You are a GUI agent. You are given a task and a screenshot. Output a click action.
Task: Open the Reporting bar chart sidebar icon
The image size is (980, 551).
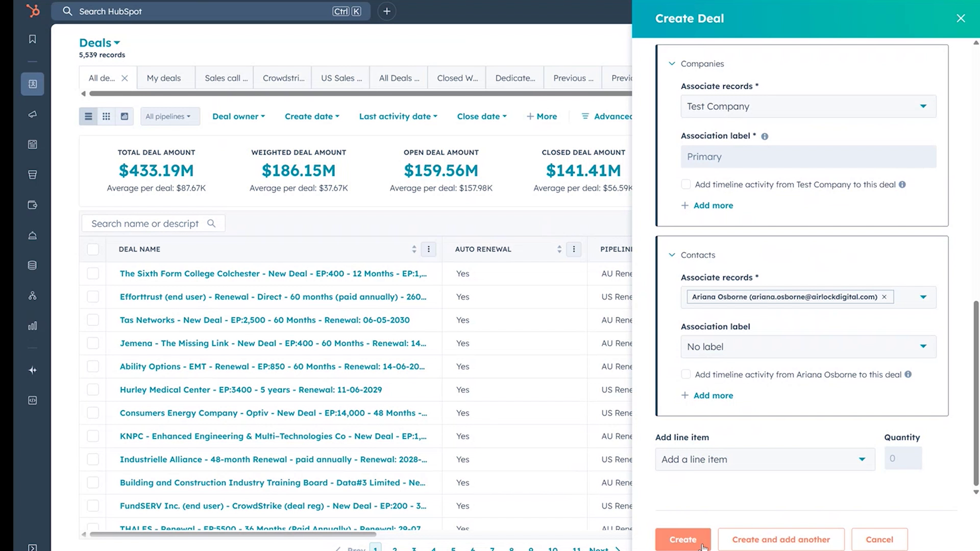[32, 325]
